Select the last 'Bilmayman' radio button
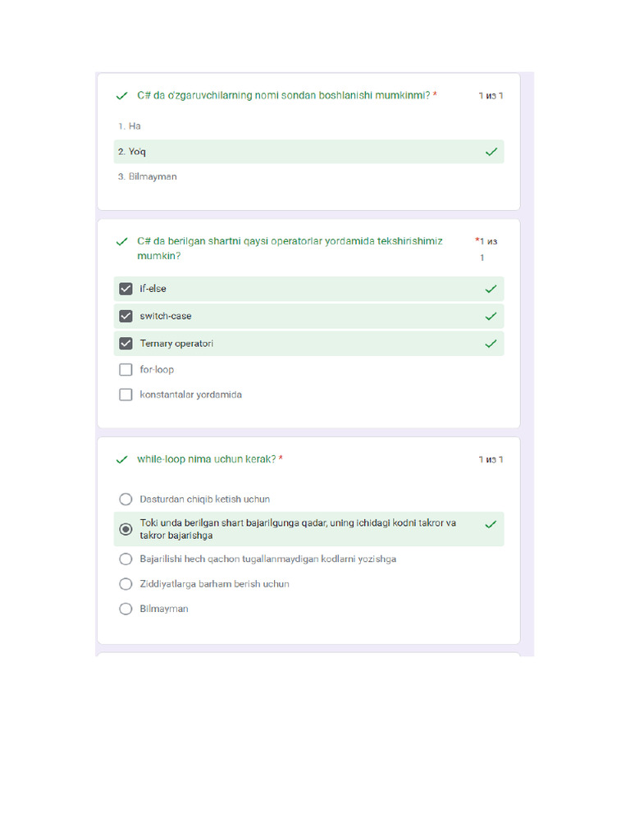This screenshot has height=840, width=630. (x=126, y=609)
